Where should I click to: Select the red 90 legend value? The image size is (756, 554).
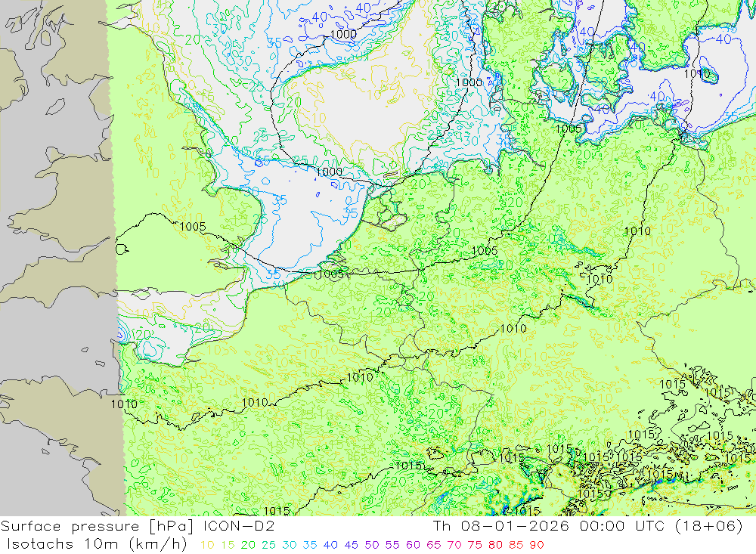[537, 546]
